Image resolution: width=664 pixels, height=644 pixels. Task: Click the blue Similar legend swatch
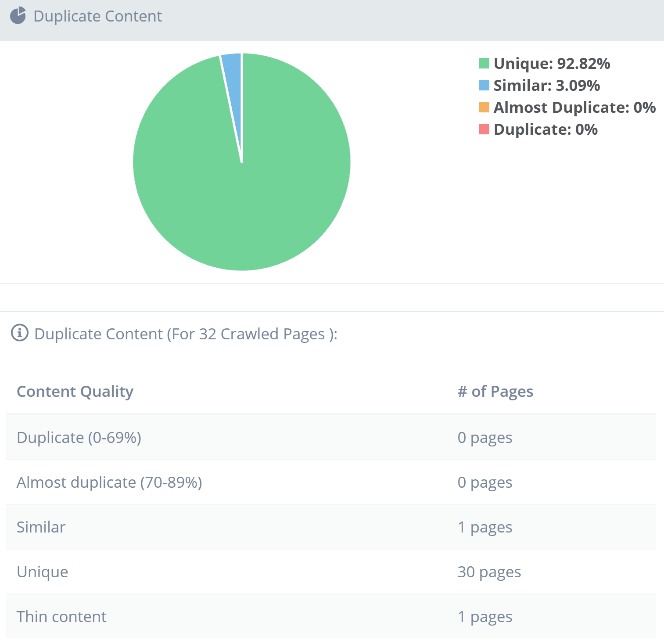click(x=484, y=85)
